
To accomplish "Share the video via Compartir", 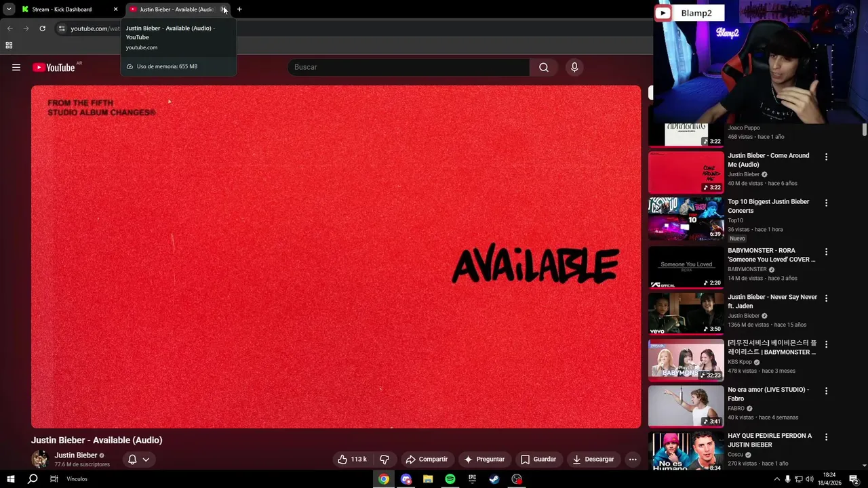I will coord(427,459).
